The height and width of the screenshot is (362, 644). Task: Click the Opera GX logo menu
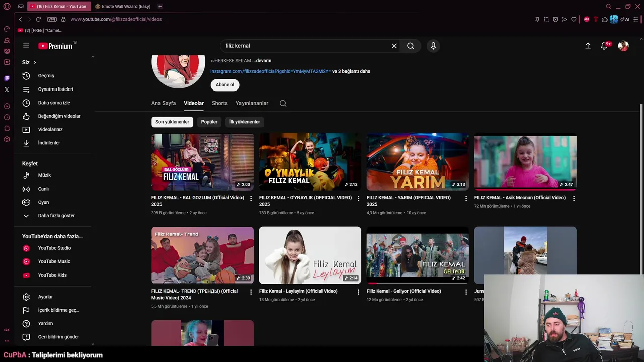7,6
